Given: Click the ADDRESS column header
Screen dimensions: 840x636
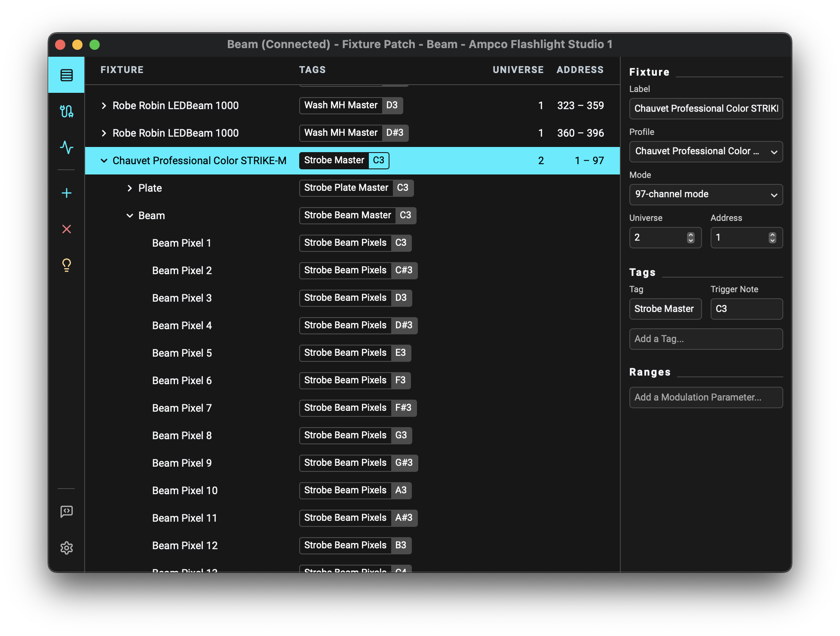Looking at the screenshot, I should pyautogui.click(x=580, y=70).
